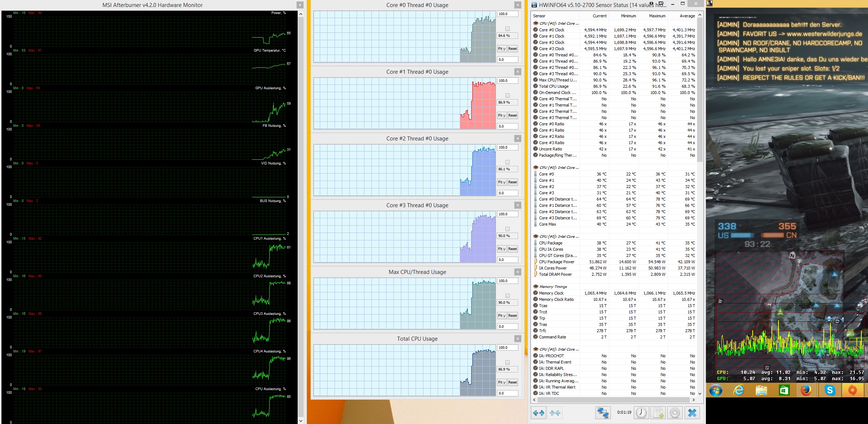Open Origin from the taskbar

853,390
